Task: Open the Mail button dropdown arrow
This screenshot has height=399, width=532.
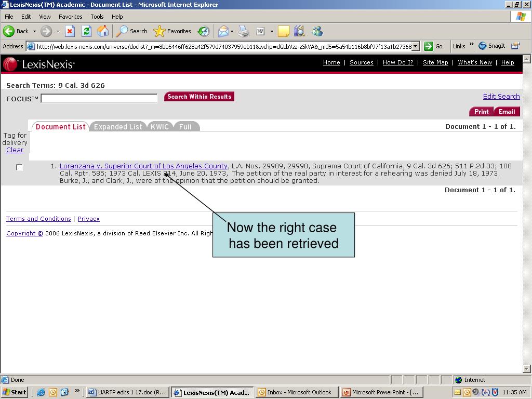Action: pyautogui.click(x=232, y=31)
